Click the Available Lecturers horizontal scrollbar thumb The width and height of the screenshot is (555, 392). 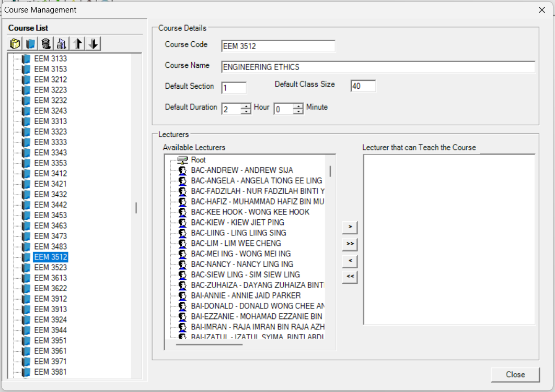coord(209,345)
